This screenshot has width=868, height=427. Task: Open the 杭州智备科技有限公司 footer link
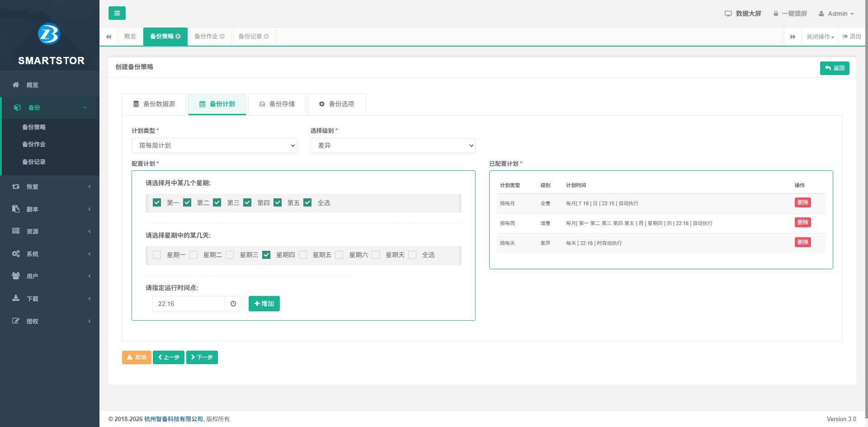(175, 419)
